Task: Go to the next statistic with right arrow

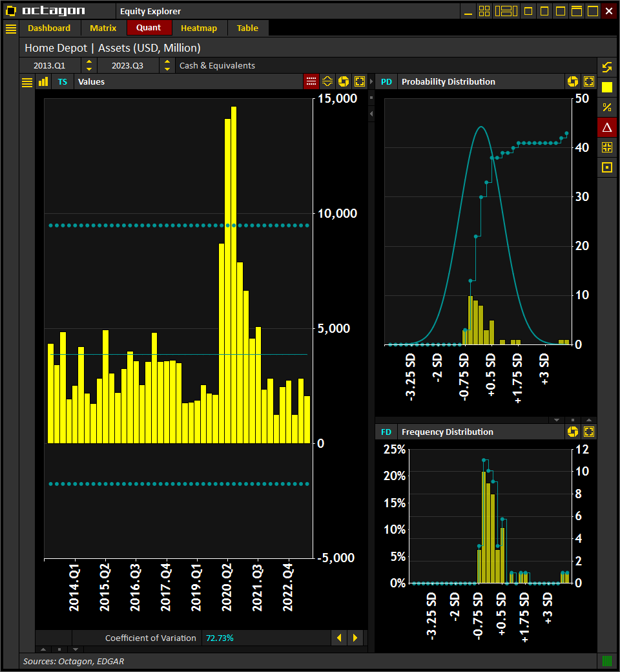Action: 355,638
